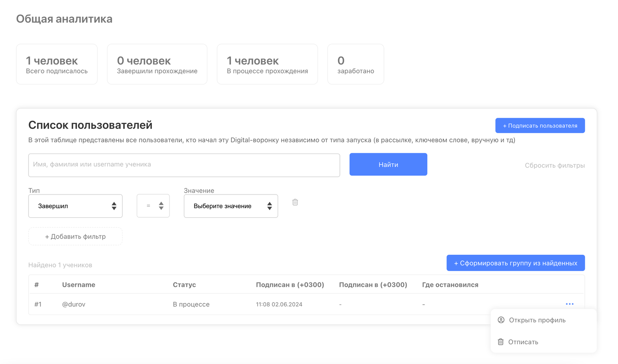The width and height of the screenshot is (618, 364).
Task: Click the 11:08 02.06.2024 date cell
Action: [x=279, y=304]
